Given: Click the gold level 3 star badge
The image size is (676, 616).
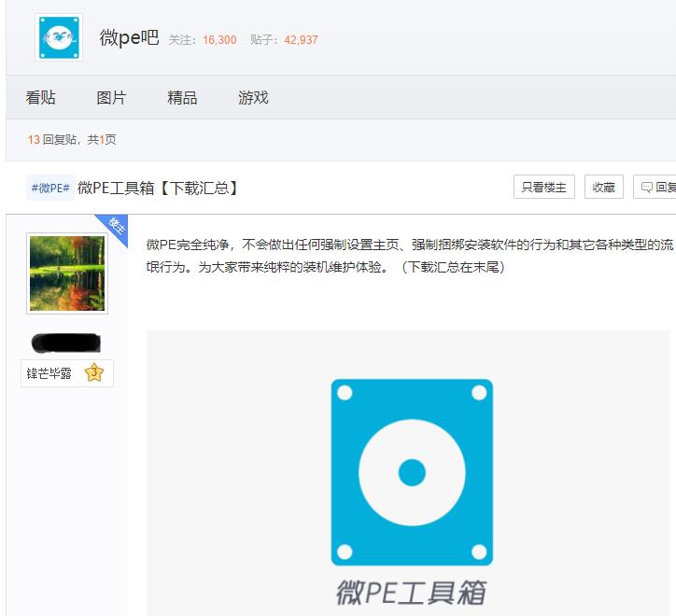Looking at the screenshot, I should tap(94, 373).
